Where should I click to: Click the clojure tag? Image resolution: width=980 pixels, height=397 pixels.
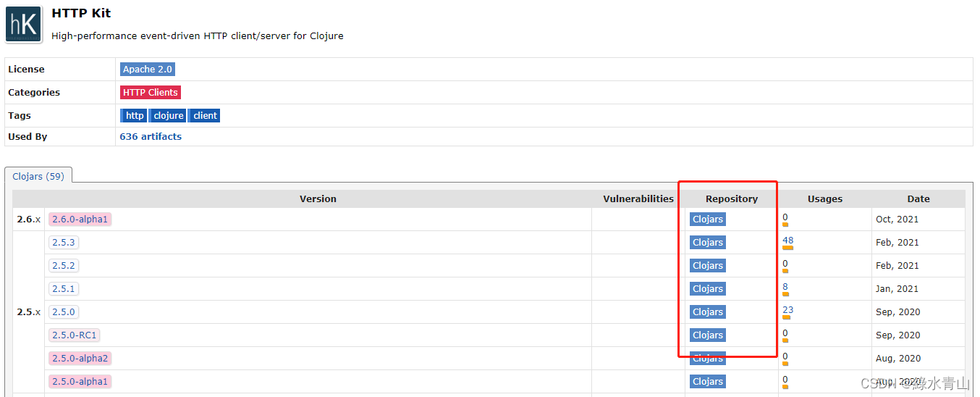click(x=169, y=116)
